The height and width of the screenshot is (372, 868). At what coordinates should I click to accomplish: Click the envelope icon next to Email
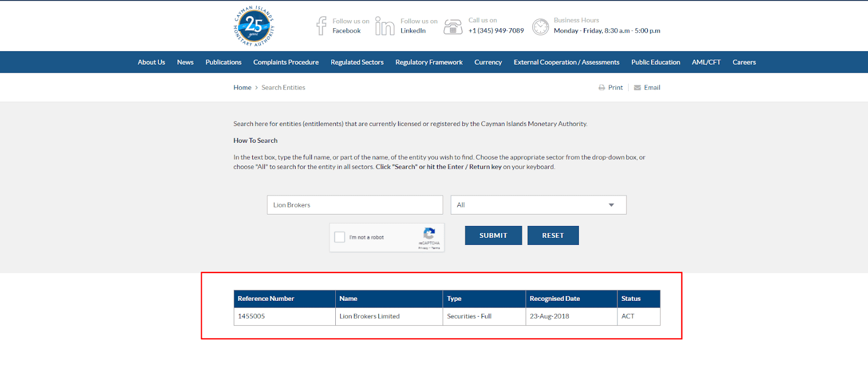click(637, 87)
